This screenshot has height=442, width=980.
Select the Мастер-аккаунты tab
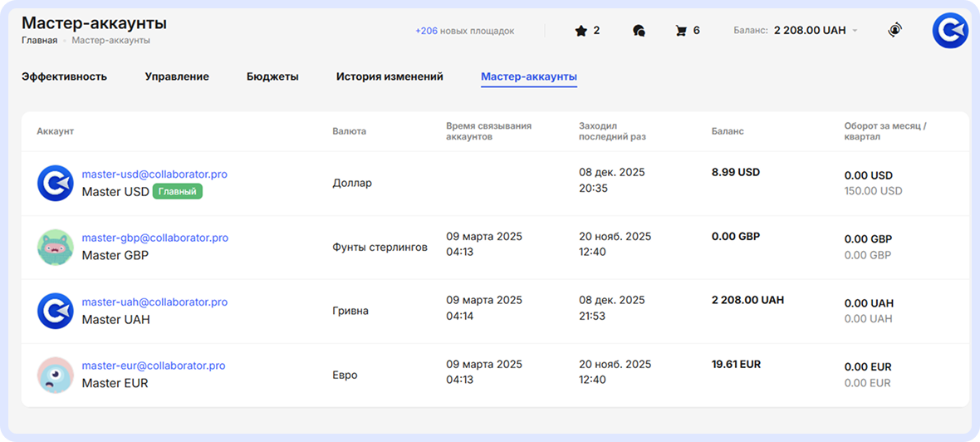(529, 76)
